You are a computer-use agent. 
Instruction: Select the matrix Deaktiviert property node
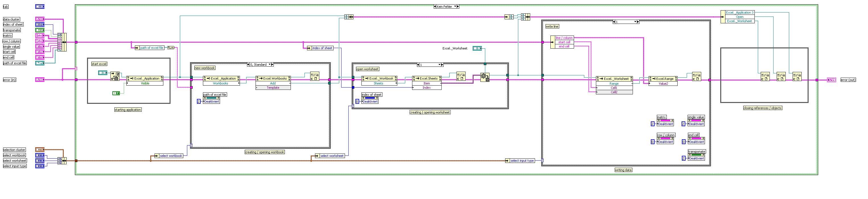pyautogui.click(x=665, y=122)
